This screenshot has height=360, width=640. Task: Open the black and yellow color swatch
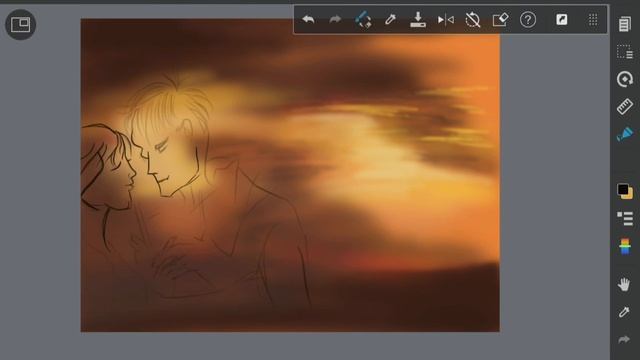point(624,191)
